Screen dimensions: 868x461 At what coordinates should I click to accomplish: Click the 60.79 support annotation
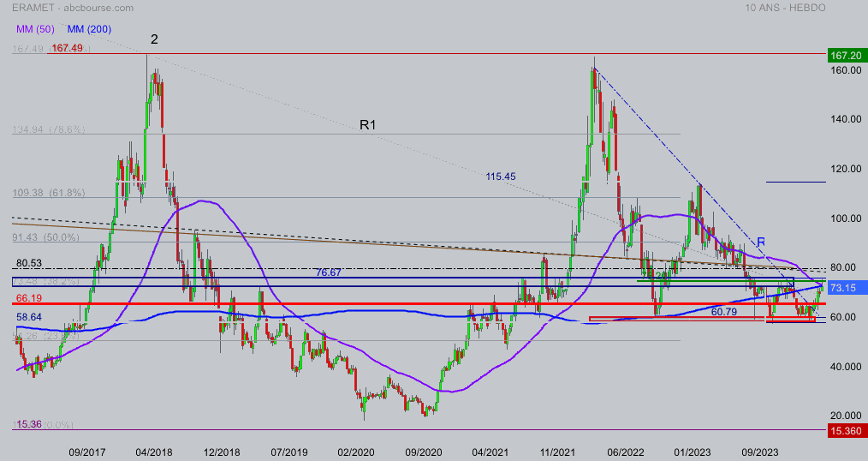pyautogui.click(x=724, y=312)
